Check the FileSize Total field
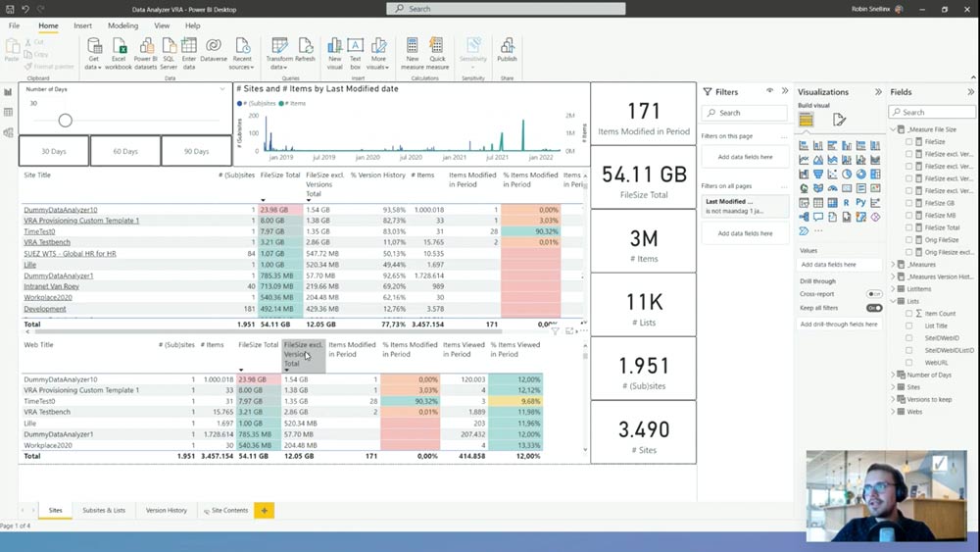This screenshot has width=980, height=552. point(908,227)
